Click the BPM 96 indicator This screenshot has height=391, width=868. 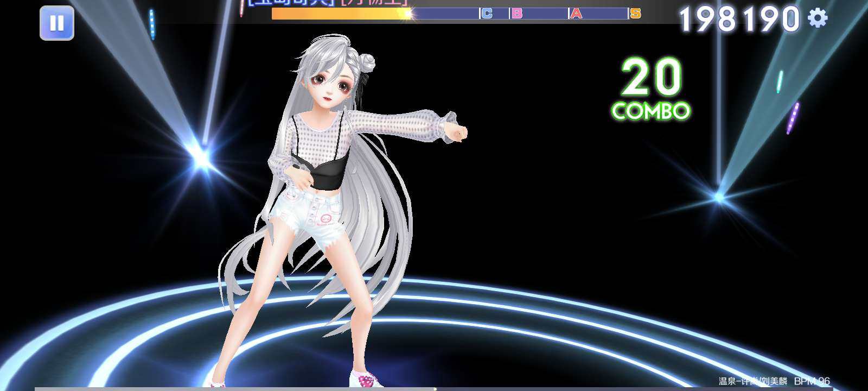click(x=812, y=381)
